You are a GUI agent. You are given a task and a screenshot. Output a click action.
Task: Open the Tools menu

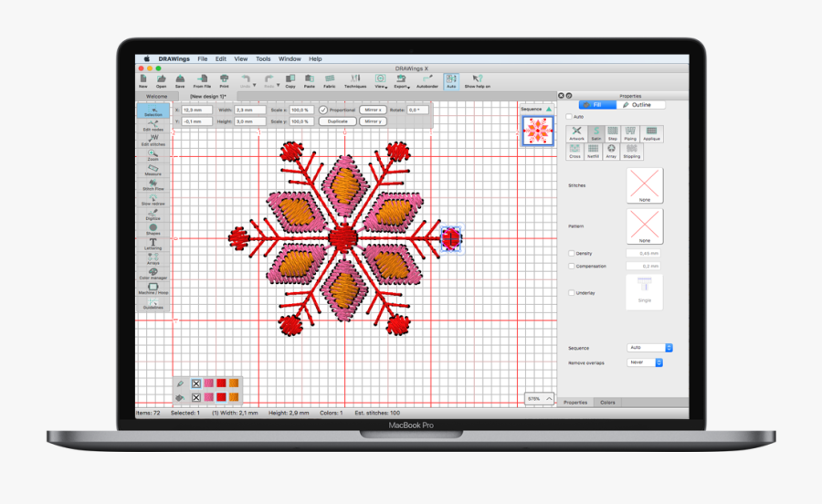pyautogui.click(x=263, y=59)
